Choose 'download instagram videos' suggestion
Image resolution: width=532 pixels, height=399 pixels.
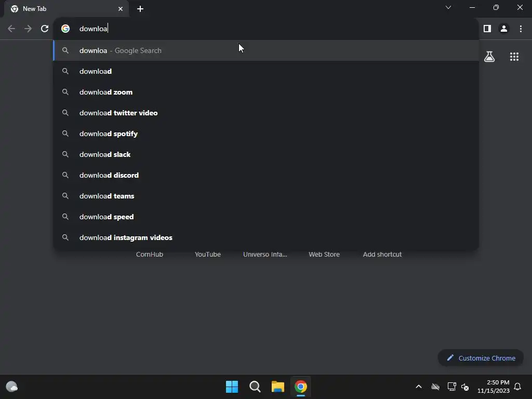click(x=267, y=237)
